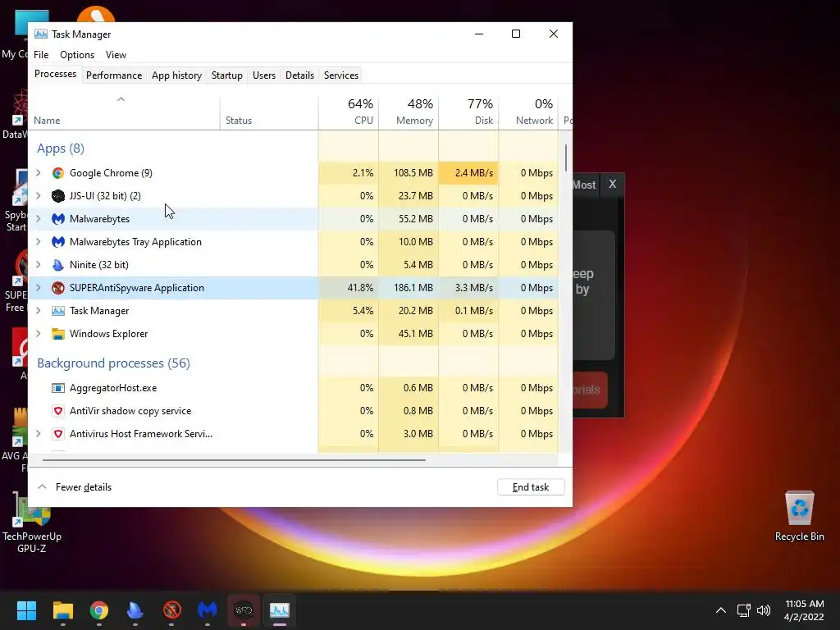Collapse view with Fewer details
The width and height of the screenshot is (840, 630).
[75, 487]
